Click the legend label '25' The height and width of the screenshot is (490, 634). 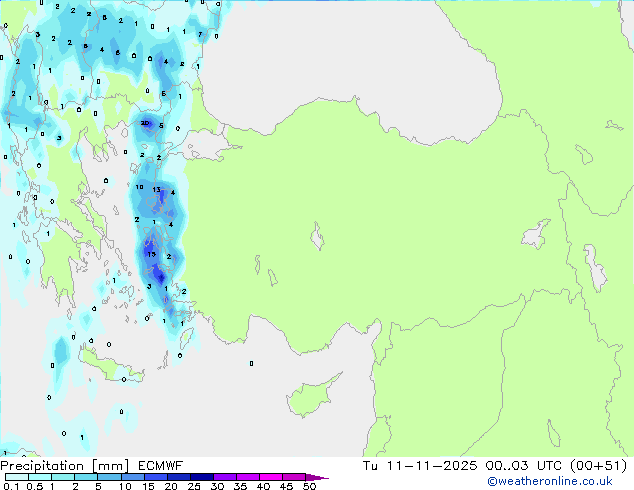tap(194, 486)
